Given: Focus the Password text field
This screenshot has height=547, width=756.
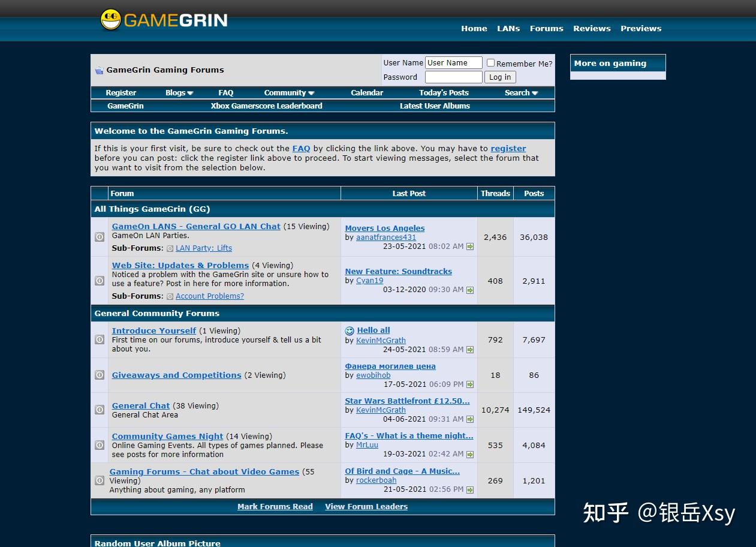Looking at the screenshot, I should point(453,77).
